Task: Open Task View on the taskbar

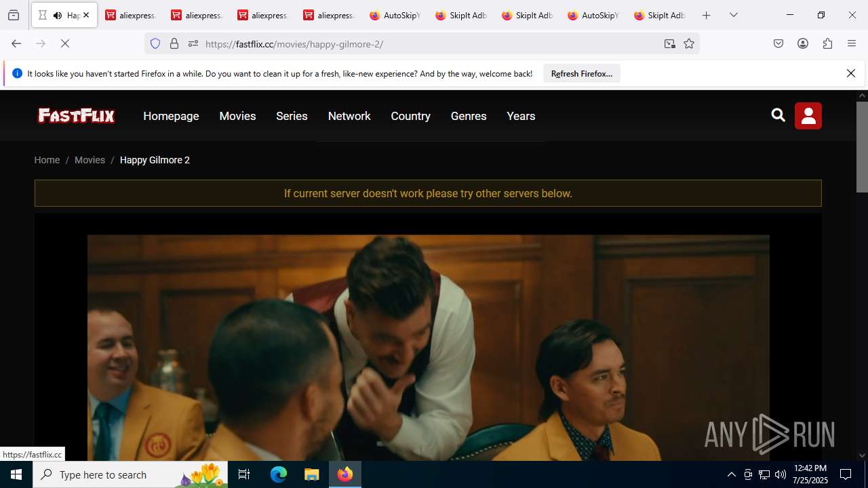Action: [244, 474]
